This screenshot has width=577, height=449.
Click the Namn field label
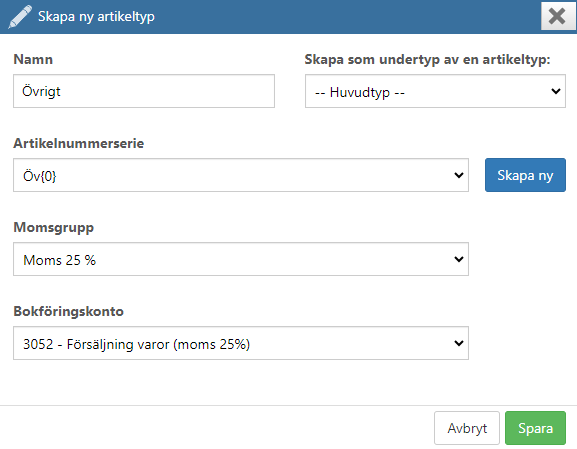pyautogui.click(x=33, y=59)
